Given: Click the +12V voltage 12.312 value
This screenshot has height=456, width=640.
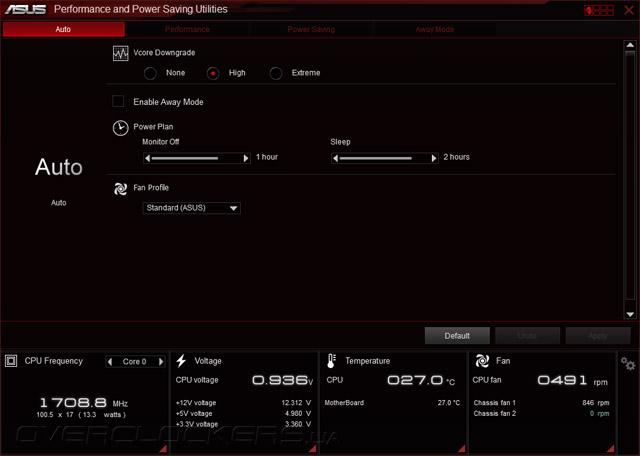Looking at the screenshot, I should (296, 403).
